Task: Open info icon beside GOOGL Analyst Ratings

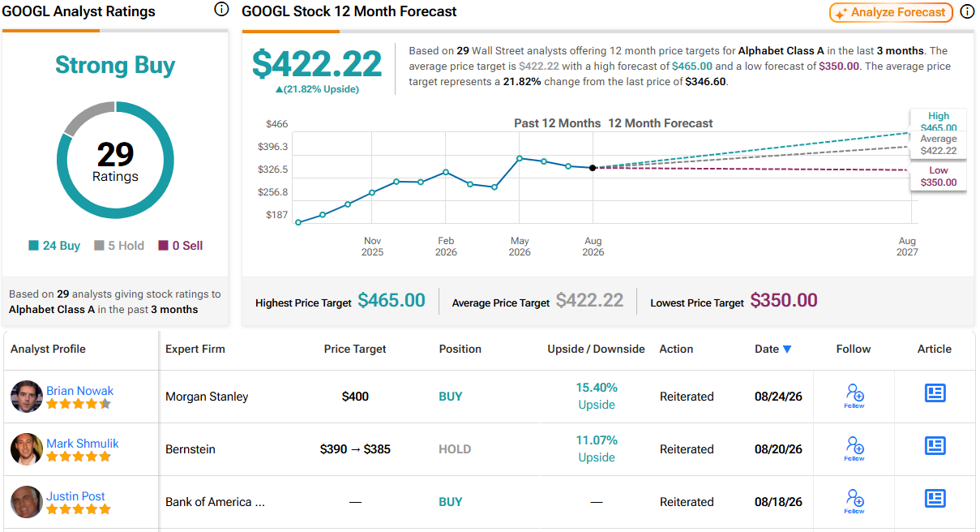Action: click(221, 10)
